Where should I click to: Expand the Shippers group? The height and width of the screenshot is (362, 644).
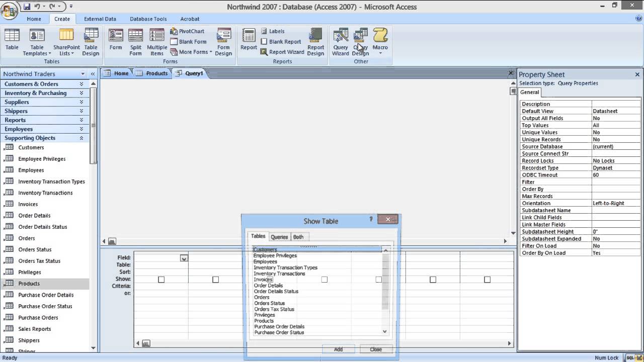82,111
